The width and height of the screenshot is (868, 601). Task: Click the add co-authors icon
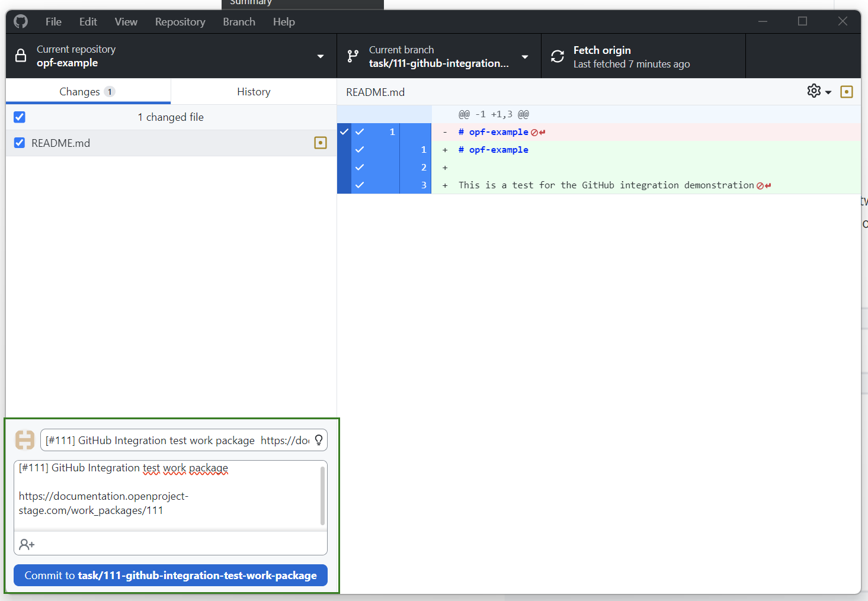pyautogui.click(x=26, y=544)
